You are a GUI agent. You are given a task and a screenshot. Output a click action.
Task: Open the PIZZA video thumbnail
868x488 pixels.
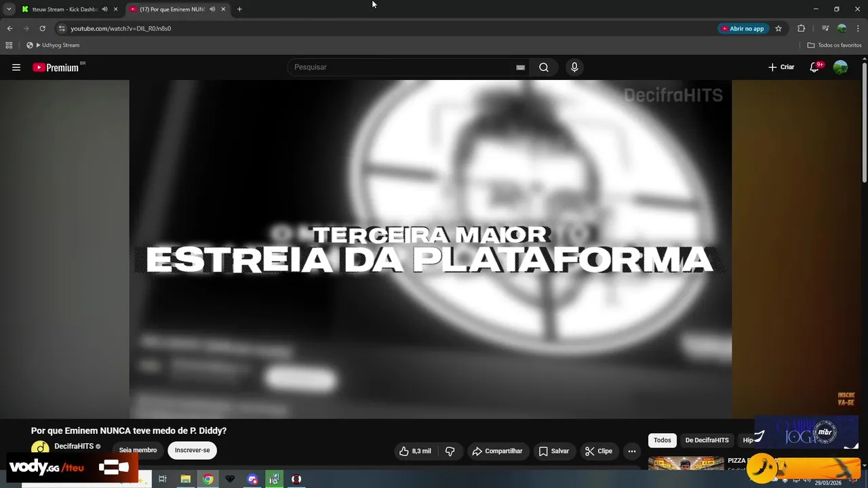coord(686,464)
